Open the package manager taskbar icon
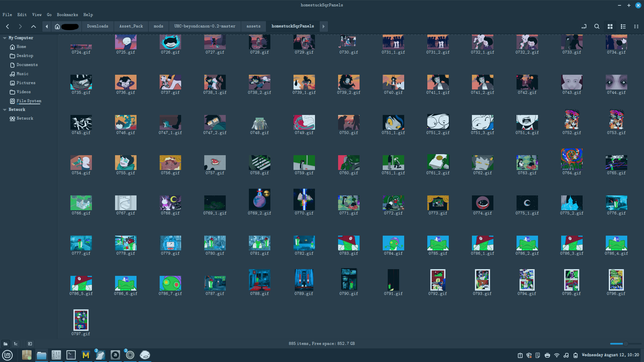 (26, 355)
